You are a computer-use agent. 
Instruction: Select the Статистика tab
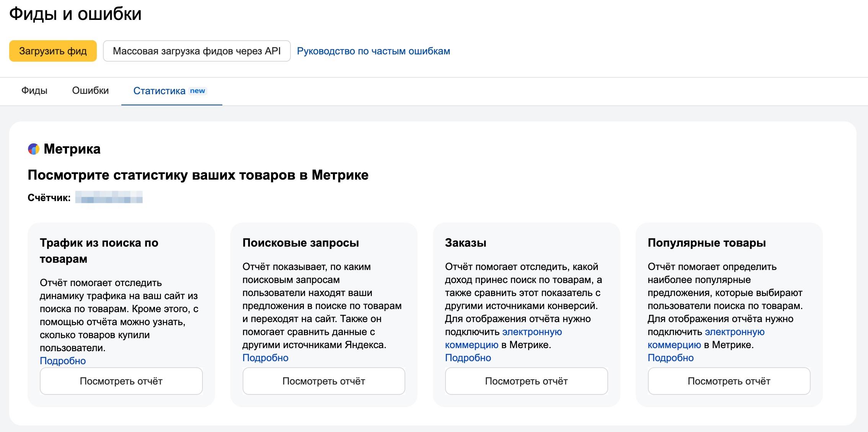(x=159, y=91)
